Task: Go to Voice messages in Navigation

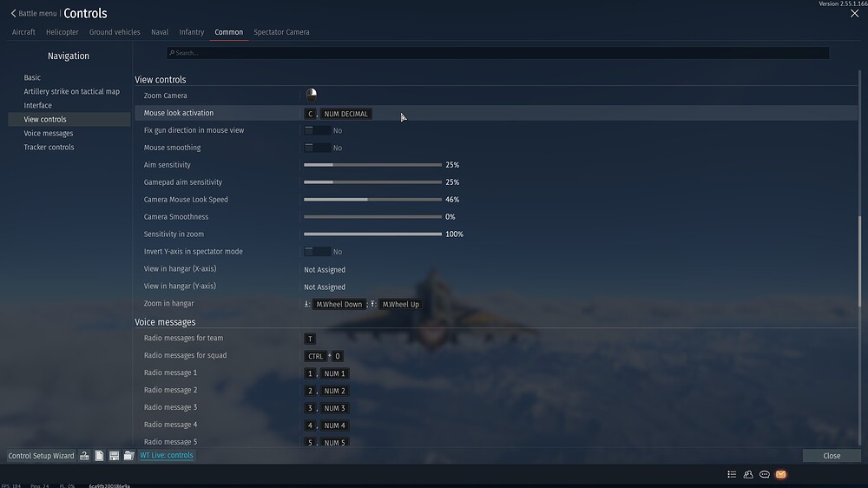Action: coord(48,133)
